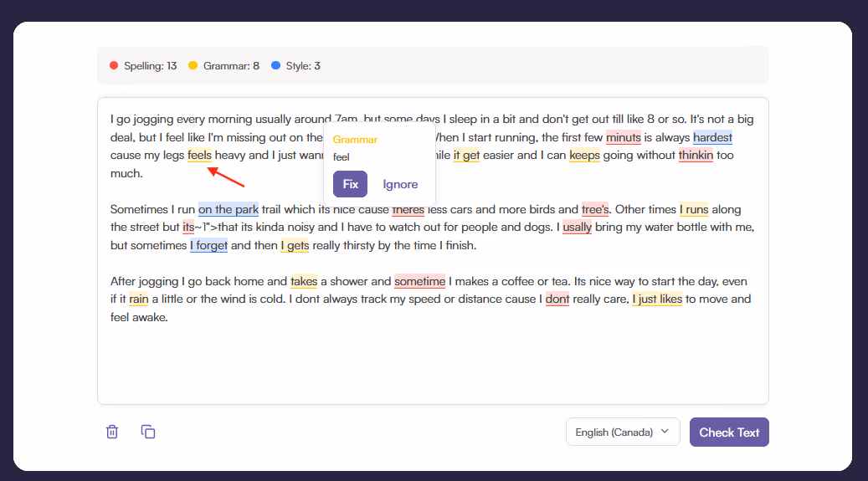The width and height of the screenshot is (868, 481).
Task: Click the flagged word "tree's"
Action: (595, 210)
